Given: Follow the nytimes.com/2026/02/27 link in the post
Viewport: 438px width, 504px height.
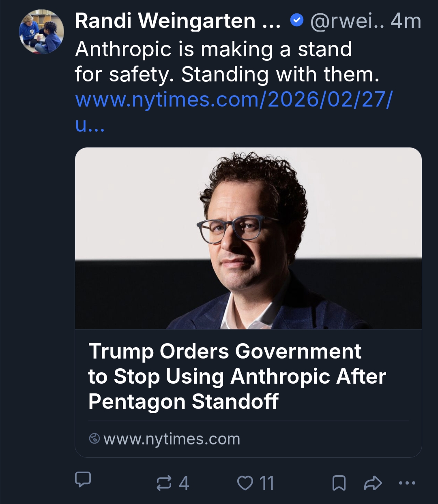Looking at the screenshot, I should [x=234, y=100].
